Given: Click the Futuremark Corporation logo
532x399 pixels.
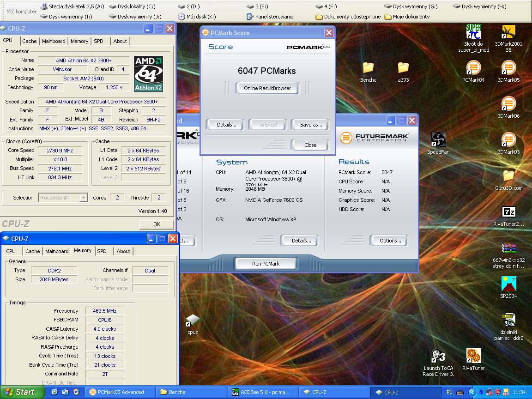Looking at the screenshot, I should click(x=374, y=138).
